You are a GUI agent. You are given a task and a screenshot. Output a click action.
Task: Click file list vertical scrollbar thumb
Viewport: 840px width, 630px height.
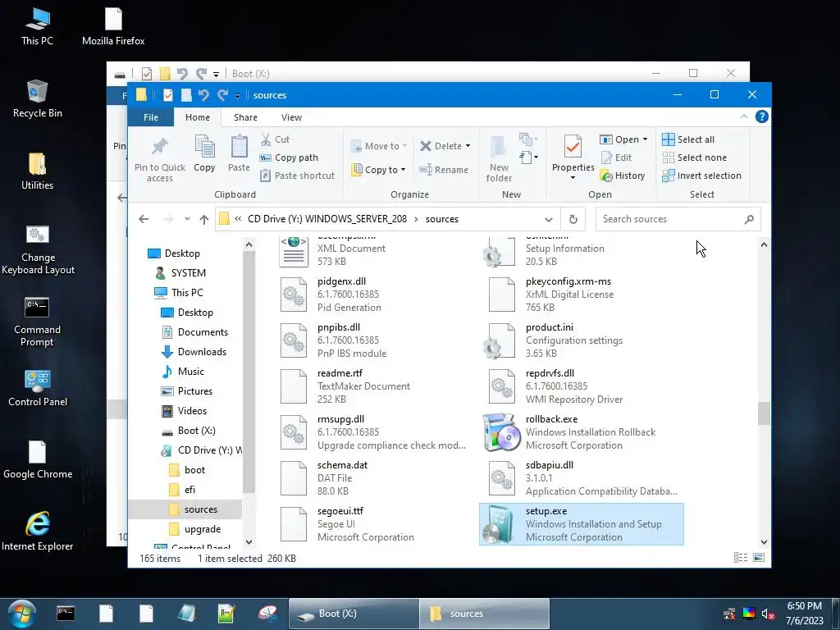pyautogui.click(x=764, y=413)
